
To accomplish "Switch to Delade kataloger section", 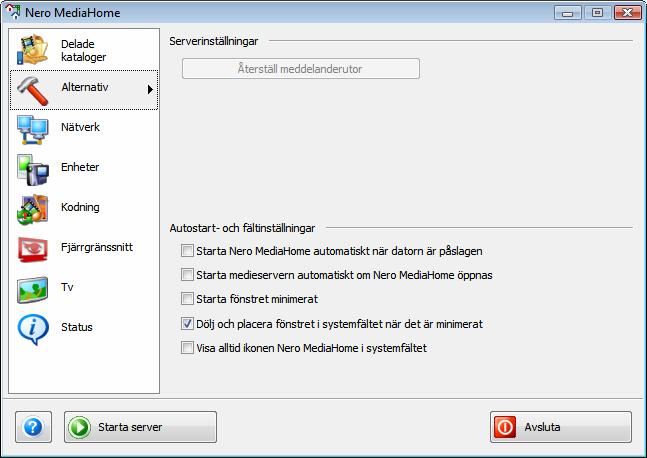I will [x=84, y=50].
